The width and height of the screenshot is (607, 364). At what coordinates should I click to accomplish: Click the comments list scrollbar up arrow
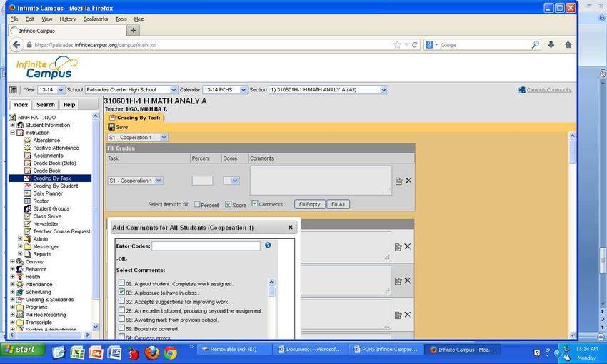271,283
